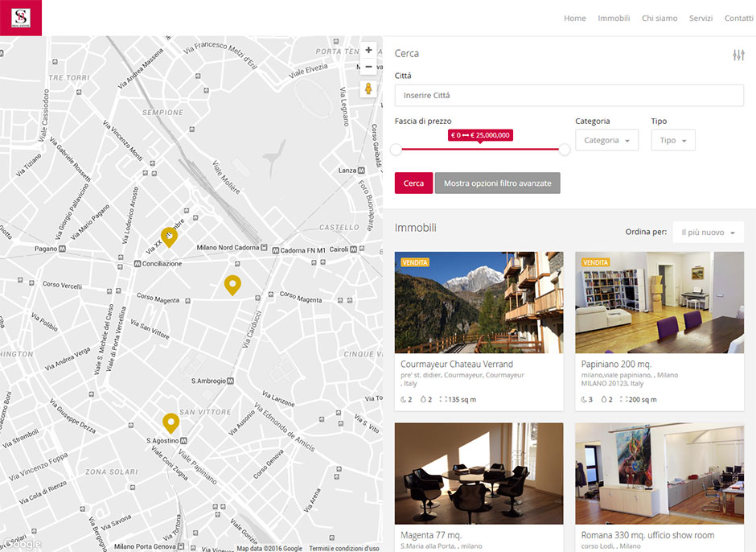Open the Magenta 77 mq. title link
The height and width of the screenshot is (552, 756).
[x=431, y=534]
